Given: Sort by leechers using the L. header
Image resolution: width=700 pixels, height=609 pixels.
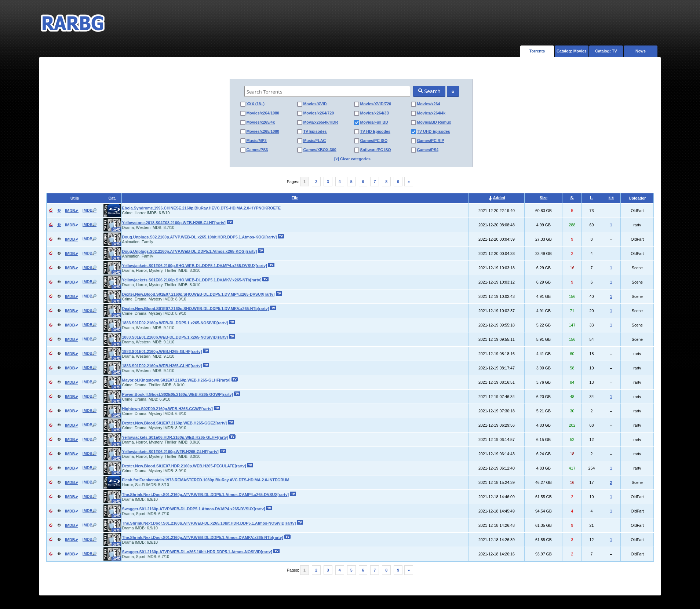Looking at the screenshot, I should (x=591, y=198).
